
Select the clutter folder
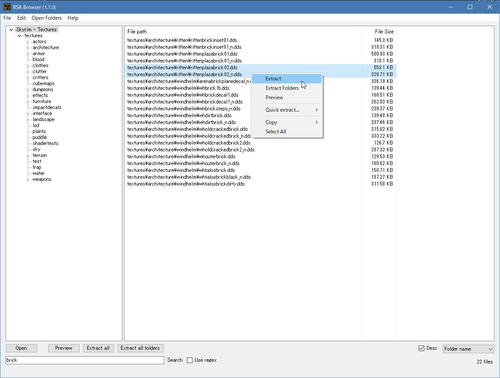click(40, 72)
